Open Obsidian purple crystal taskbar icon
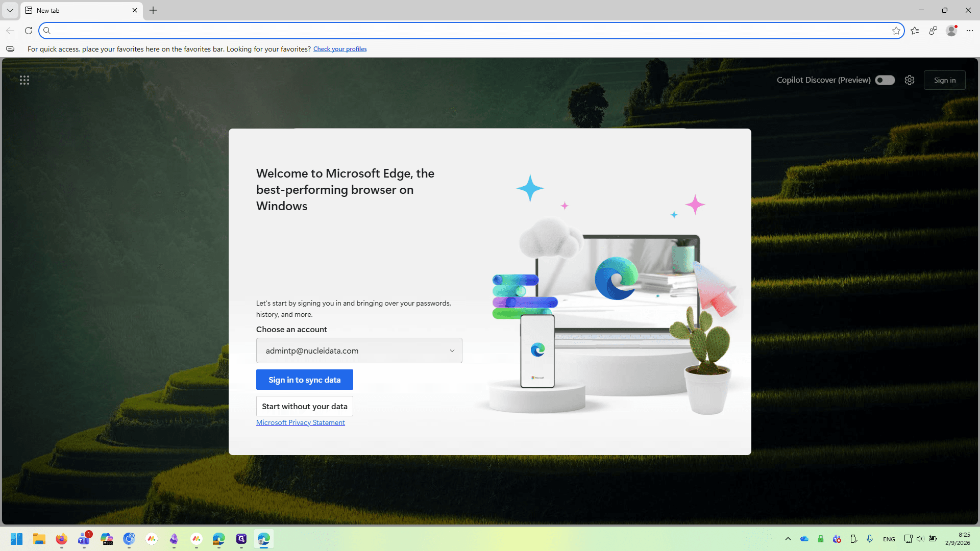This screenshot has height=551, width=980. (174, 539)
